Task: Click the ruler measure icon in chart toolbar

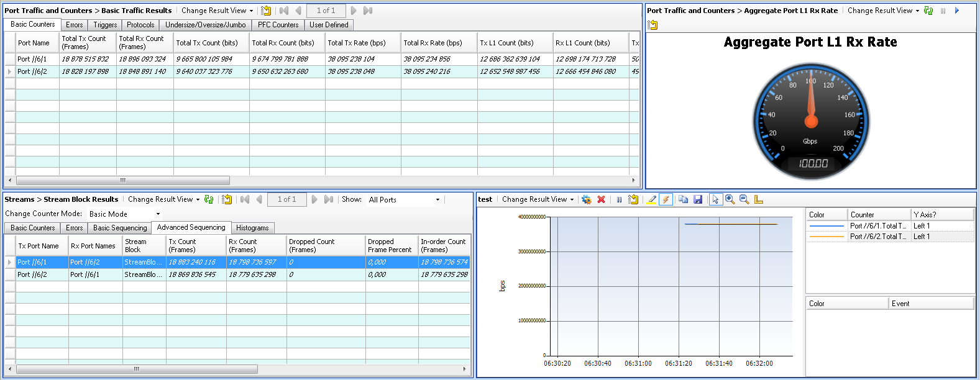Action: 759,199
